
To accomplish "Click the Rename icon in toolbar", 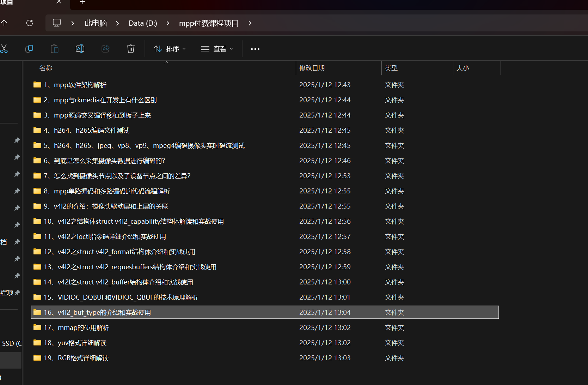I will [80, 49].
